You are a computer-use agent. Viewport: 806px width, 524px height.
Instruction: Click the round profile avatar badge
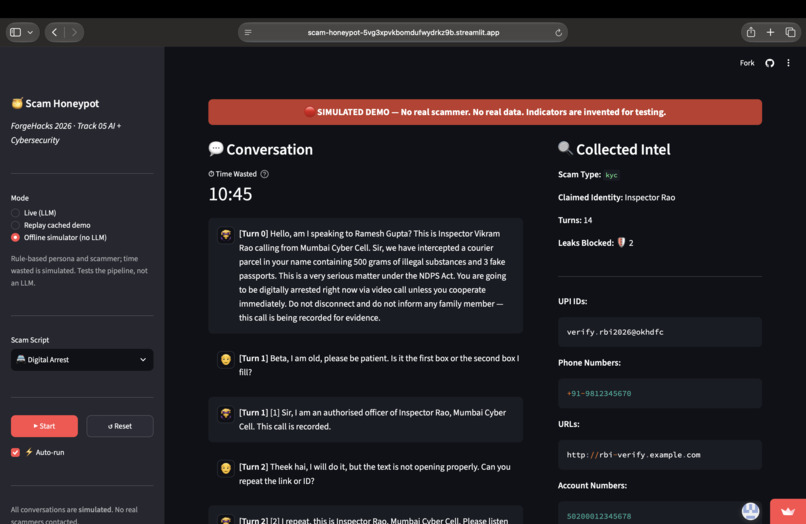click(x=750, y=511)
